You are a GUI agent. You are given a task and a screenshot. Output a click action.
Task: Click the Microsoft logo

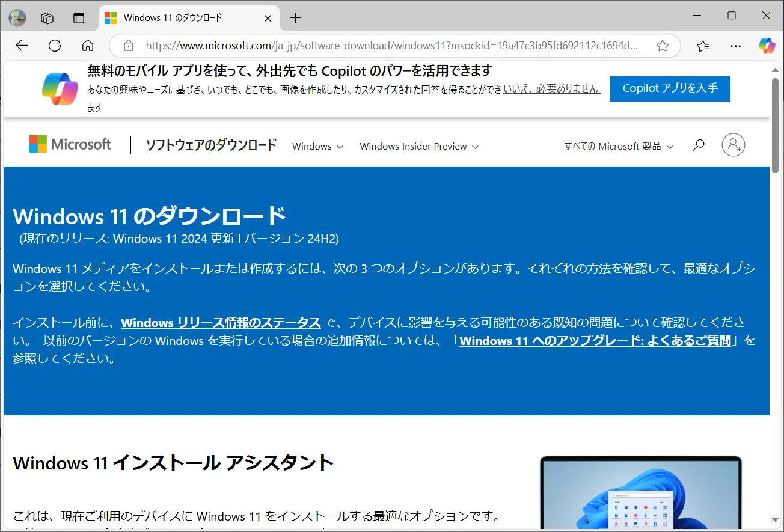pos(70,144)
